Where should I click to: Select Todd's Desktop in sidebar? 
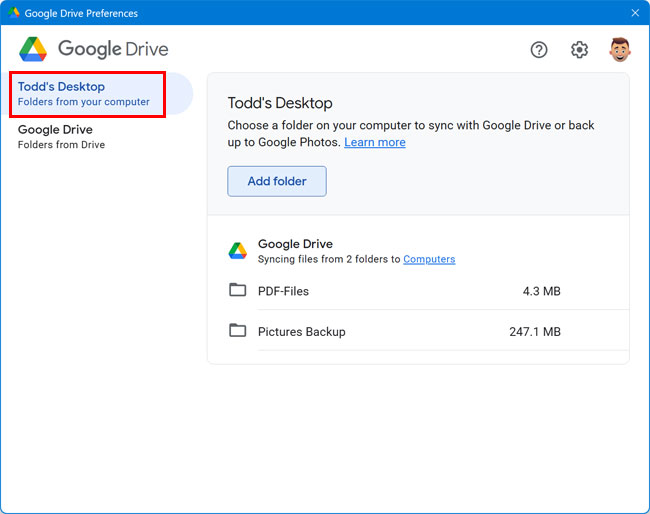[97, 94]
